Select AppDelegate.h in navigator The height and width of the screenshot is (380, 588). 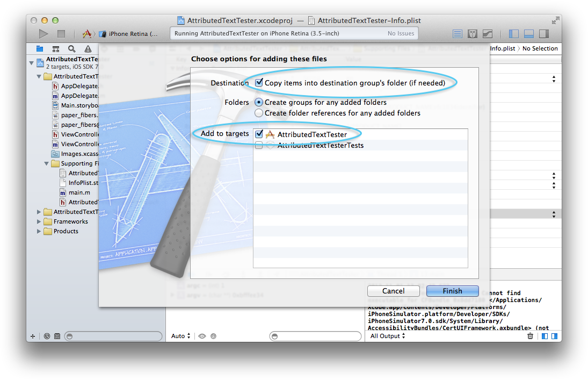pos(75,86)
